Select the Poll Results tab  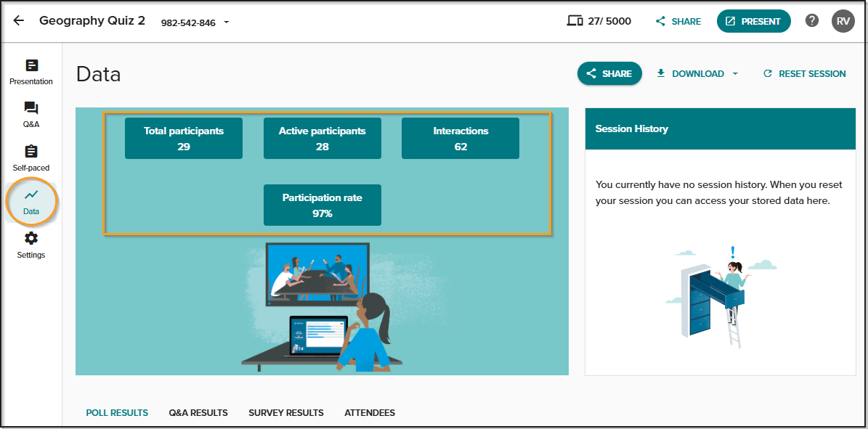point(117,413)
